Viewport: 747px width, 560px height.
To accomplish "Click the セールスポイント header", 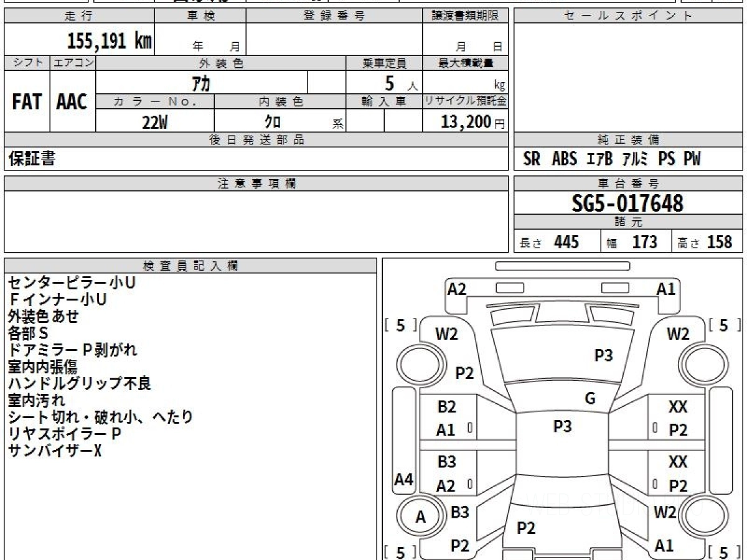I will pos(629,16).
